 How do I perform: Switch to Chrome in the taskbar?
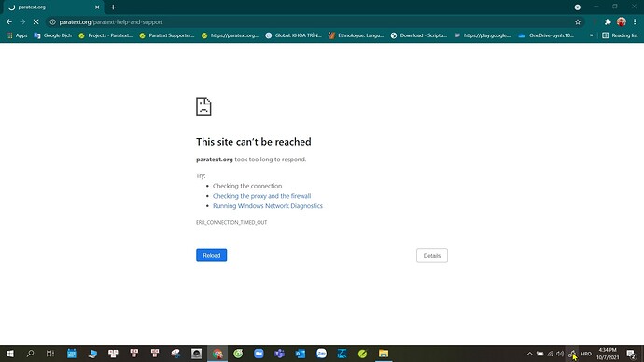coord(217,354)
